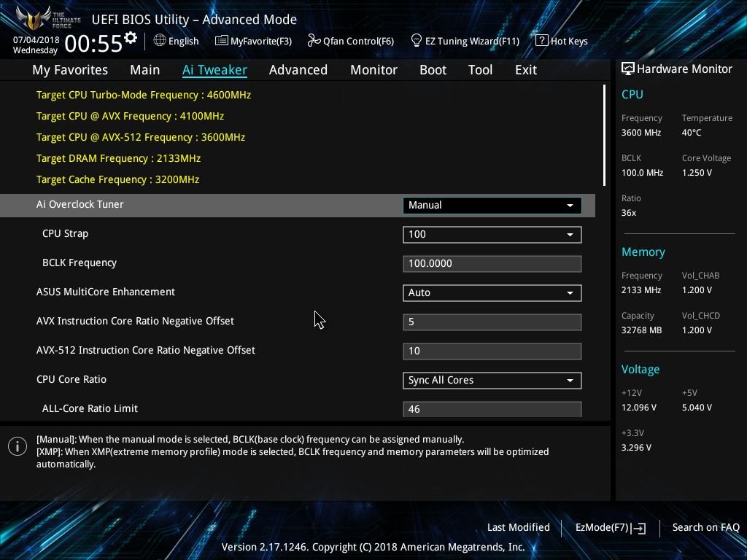Select CPU Core Ratio label

coord(71,379)
